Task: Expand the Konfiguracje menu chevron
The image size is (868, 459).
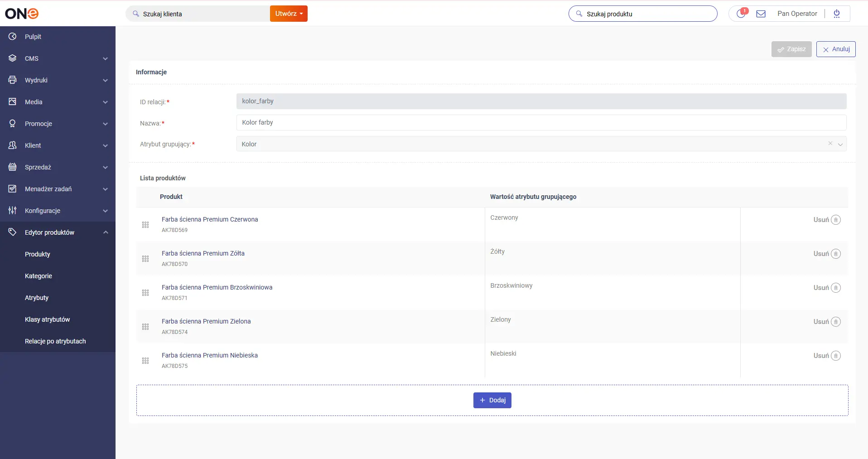Action: click(x=105, y=211)
